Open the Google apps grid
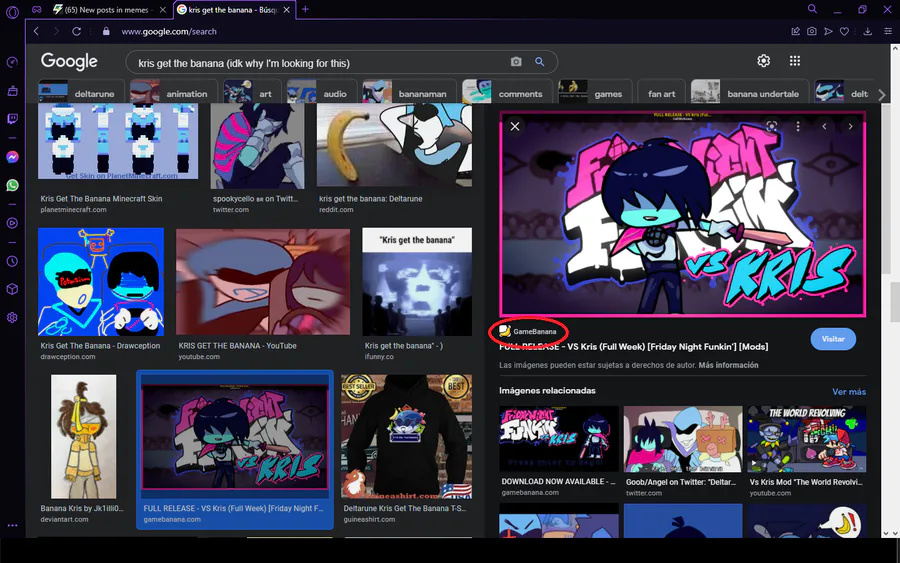The height and width of the screenshot is (563, 900). 795,61
